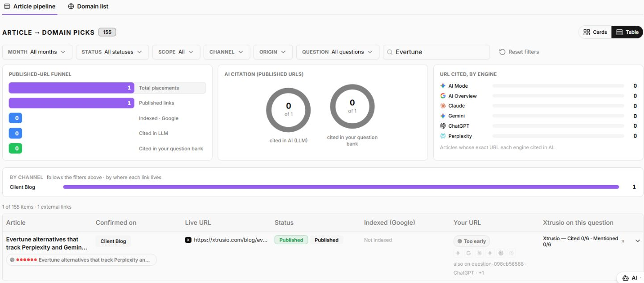Open the Channel filter dropdown
Viewport: 644px width, 283px height.
click(226, 52)
